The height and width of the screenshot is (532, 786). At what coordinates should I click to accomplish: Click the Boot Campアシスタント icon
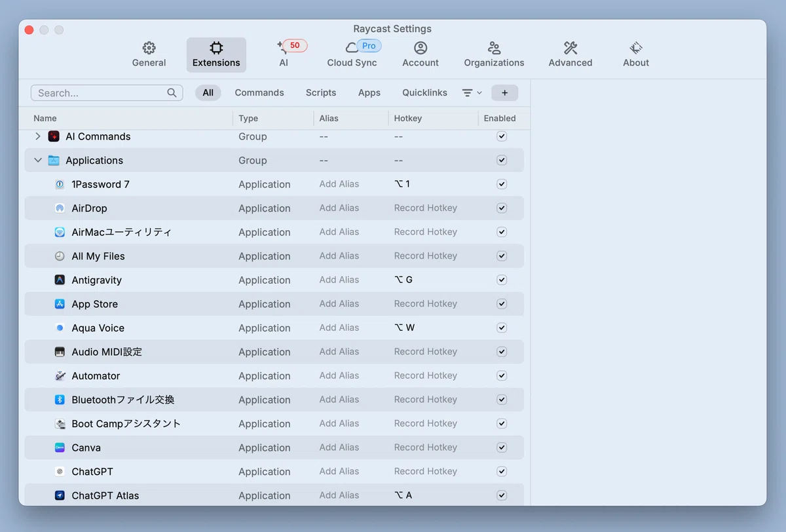pos(60,424)
